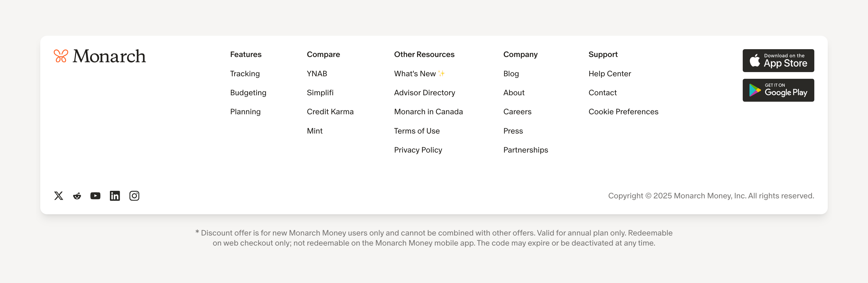The height and width of the screenshot is (283, 868).
Task: Click the Monarch butterfly logo
Action: tap(61, 56)
